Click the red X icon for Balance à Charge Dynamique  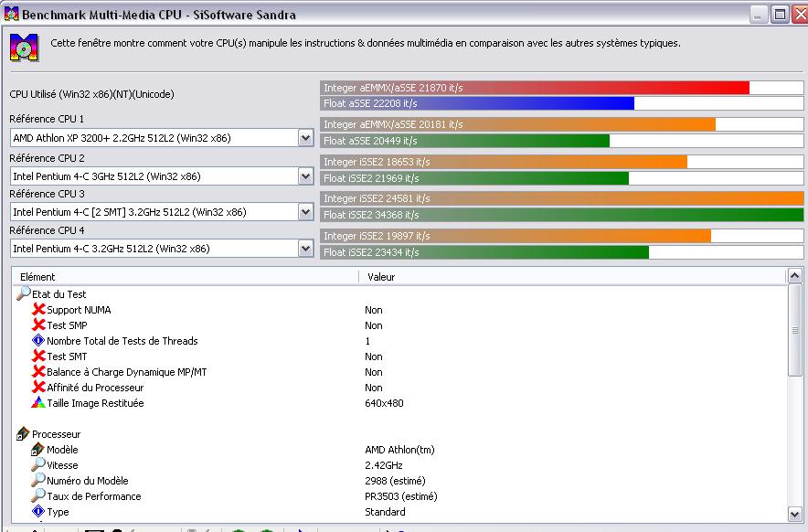click(x=38, y=371)
